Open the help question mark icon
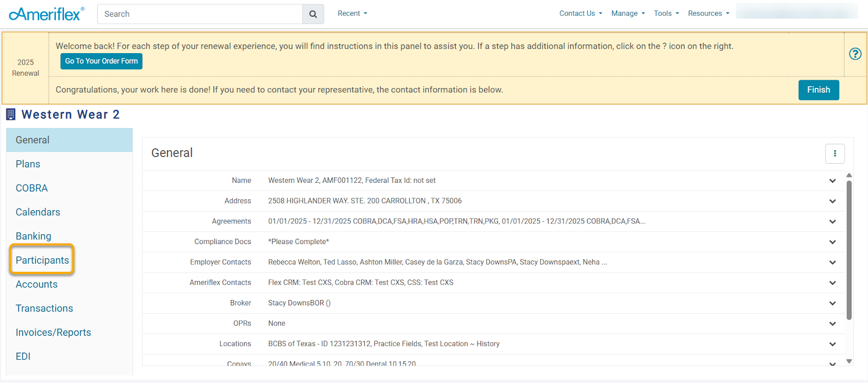This screenshot has height=383, width=868. 855,54
